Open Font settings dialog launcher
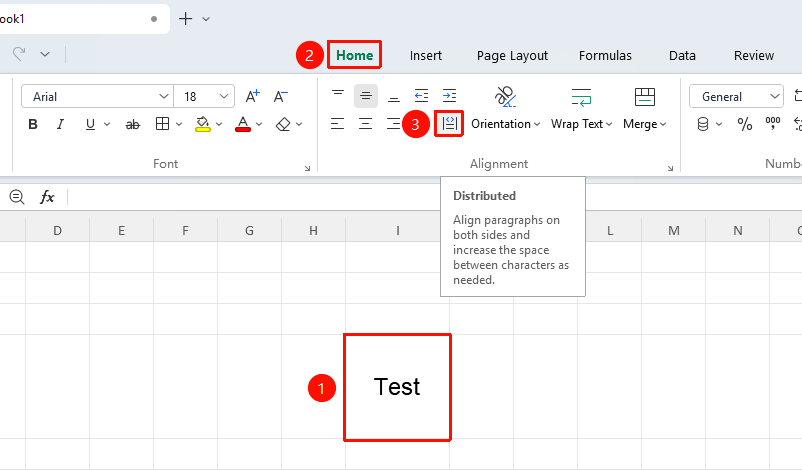This screenshot has height=470, width=802. 307,168
